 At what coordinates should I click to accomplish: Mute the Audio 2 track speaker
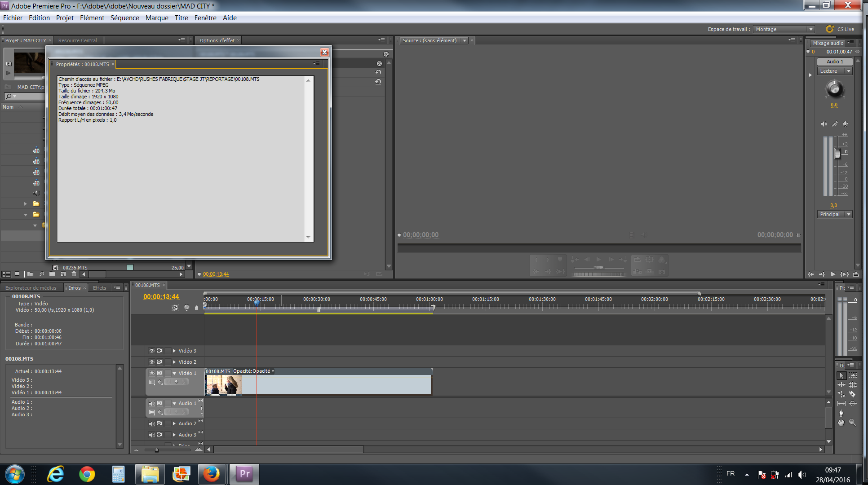coord(152,423)
